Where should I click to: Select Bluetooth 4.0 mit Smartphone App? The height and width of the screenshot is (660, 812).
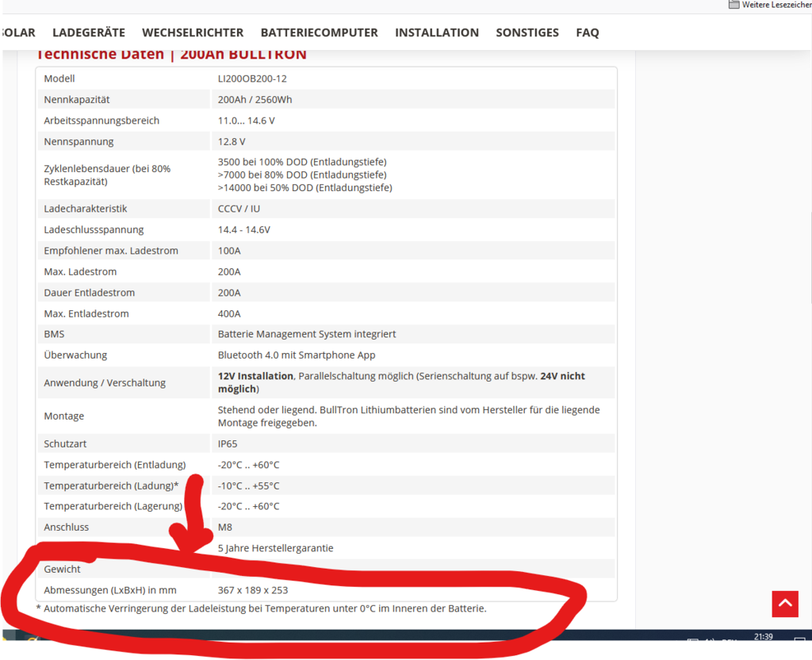[297, 355]
